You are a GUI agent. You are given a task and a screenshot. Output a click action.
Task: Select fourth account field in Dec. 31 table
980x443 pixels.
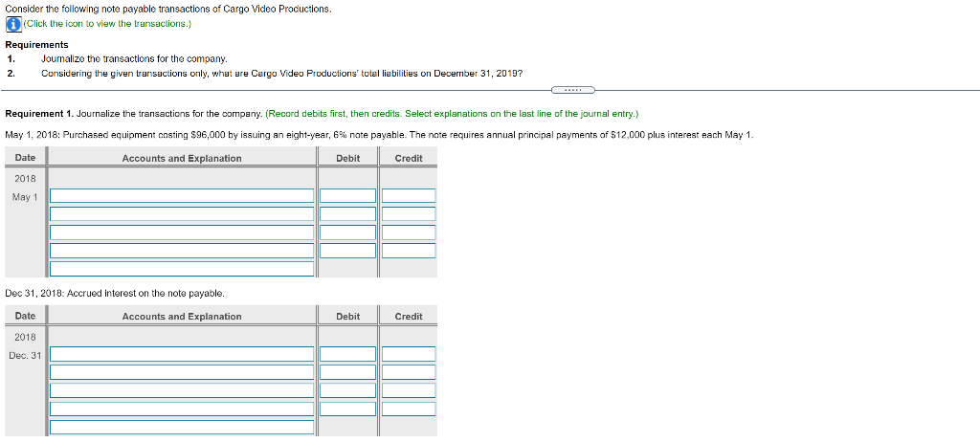pos(182,409)
